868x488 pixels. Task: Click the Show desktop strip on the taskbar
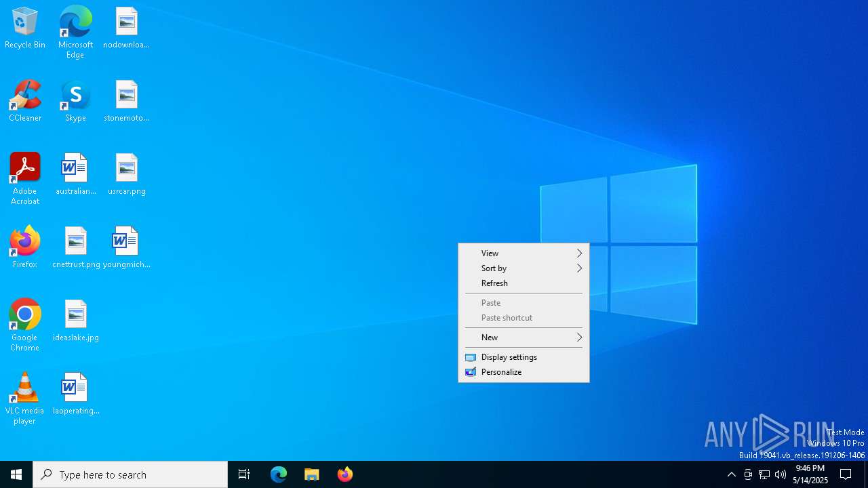click(x=866, y=474)
